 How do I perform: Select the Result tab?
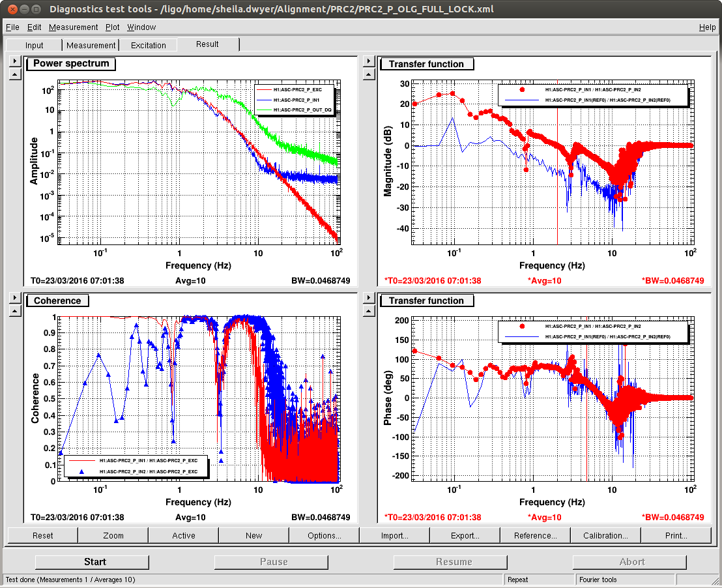point(207,44)
